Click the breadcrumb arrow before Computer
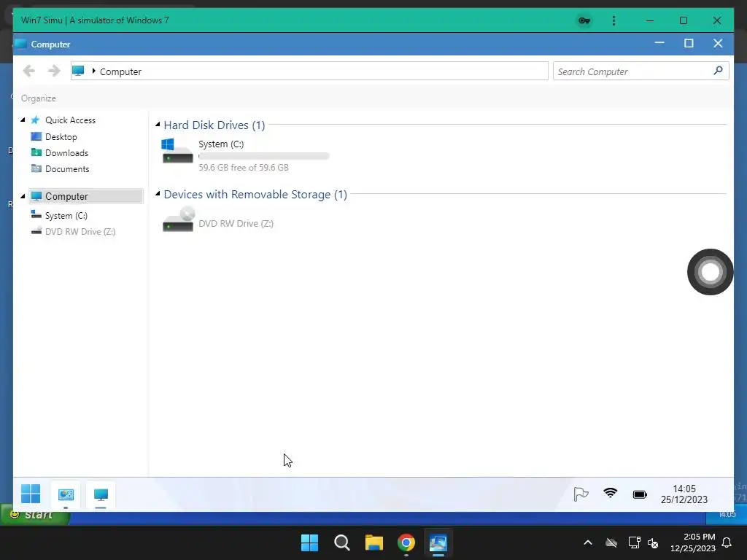Screen dimensions: 747x560 (x=94, y=71)
